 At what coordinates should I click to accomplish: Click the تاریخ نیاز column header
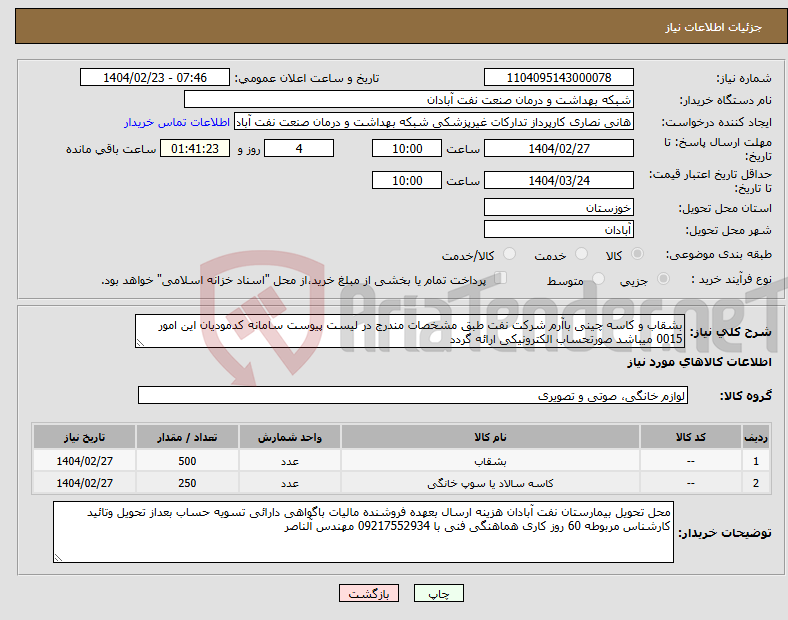point(84,437)
